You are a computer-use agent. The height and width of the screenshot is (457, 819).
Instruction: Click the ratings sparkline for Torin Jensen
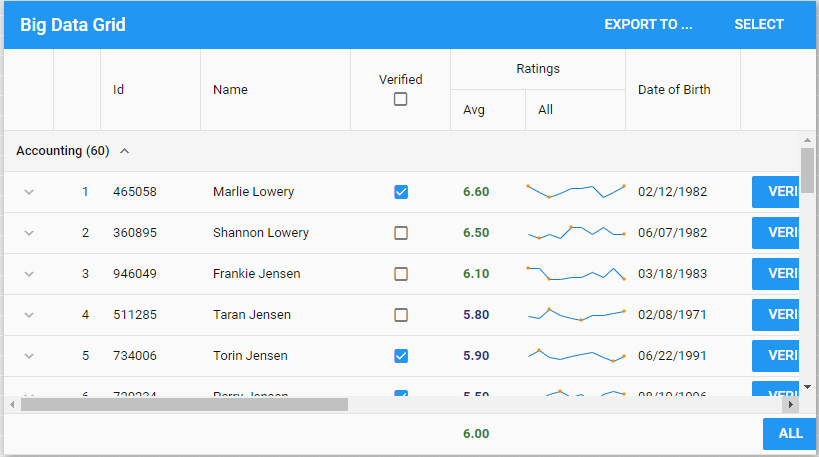tap(576, 356)
